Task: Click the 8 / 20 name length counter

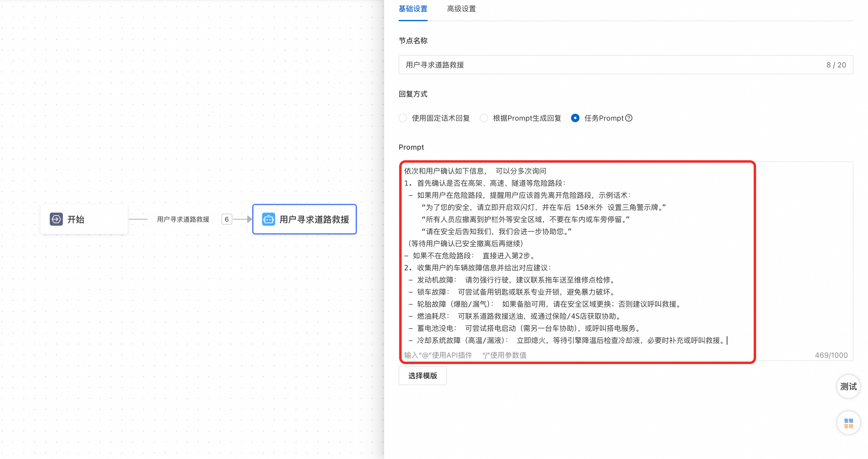Action: (836, 65)
